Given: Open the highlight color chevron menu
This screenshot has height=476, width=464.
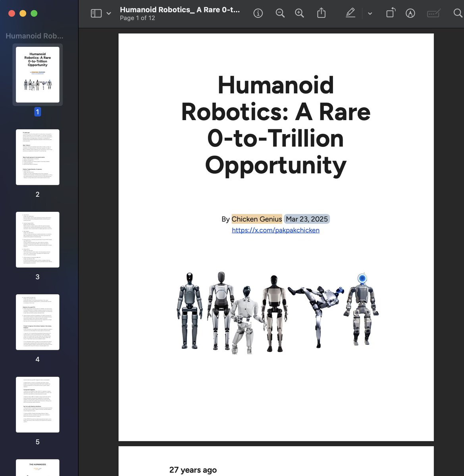Looking at the screenshot, I should (x=370, y=13).
